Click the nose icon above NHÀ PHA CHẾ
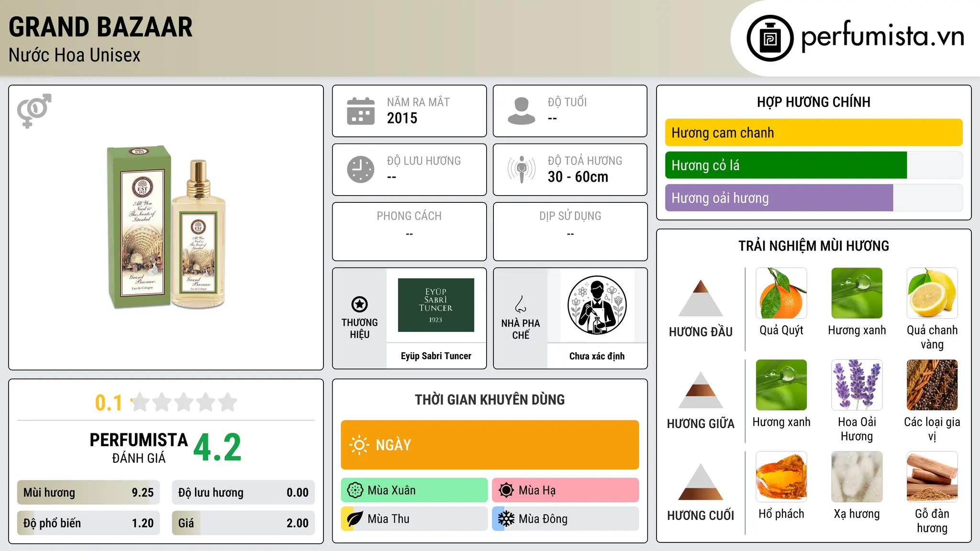Screen dimensions: 980x551 (521, 304)
